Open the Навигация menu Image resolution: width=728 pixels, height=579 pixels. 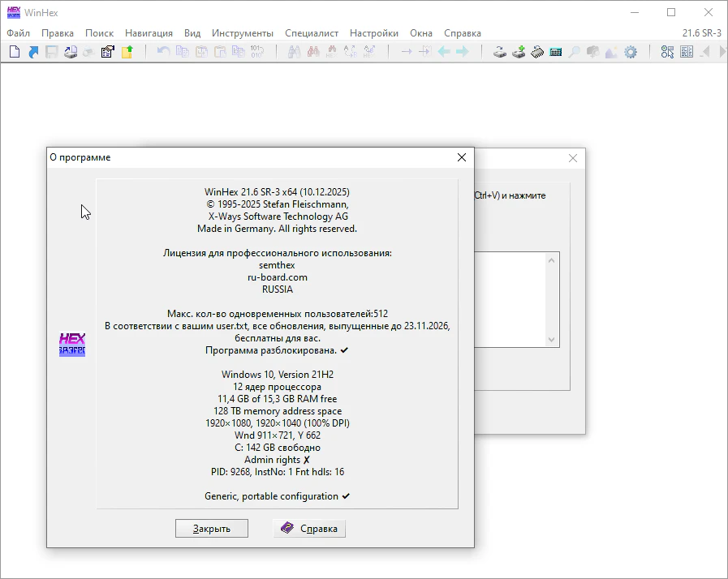(x=149, y=33)
